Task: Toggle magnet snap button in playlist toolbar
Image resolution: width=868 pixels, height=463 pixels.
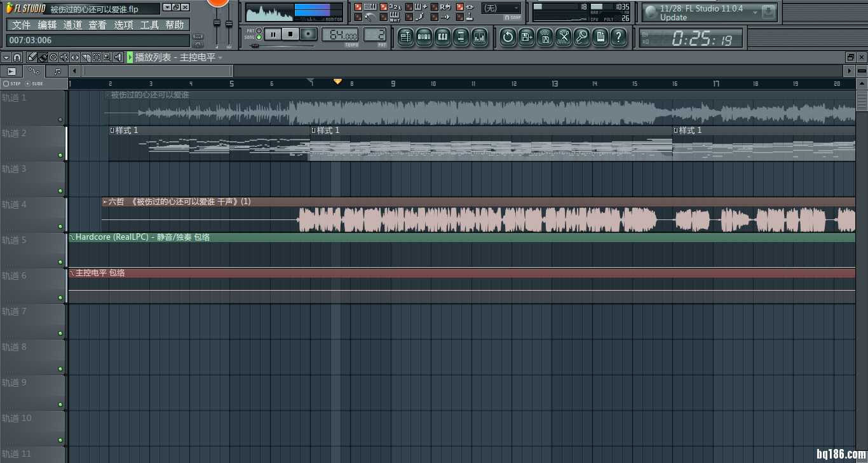Action: click(17, 57)
